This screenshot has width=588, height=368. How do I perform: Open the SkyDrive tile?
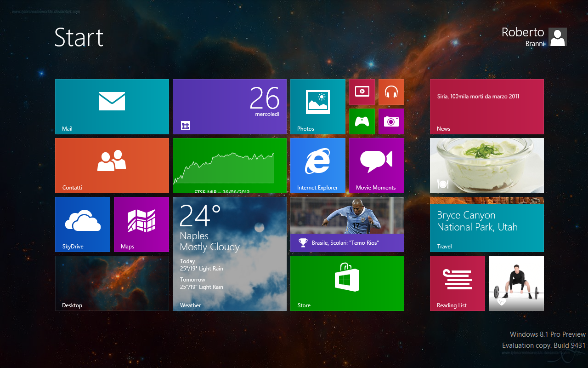click(83, 224)
